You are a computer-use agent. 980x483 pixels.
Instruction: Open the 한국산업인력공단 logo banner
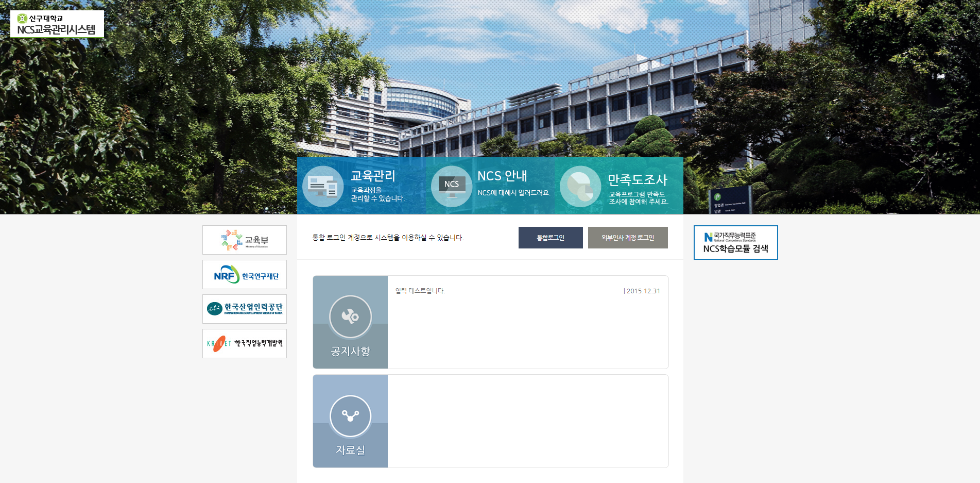tap(245, 309)
